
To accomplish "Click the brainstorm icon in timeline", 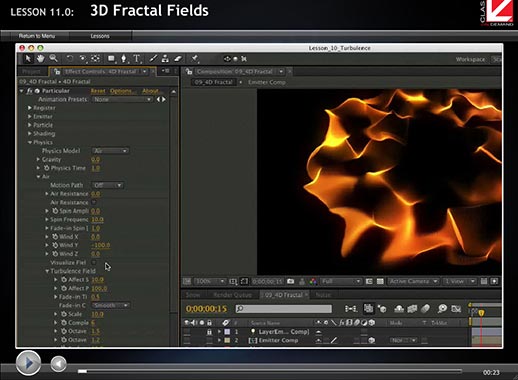I will click(x=442, y=309).
